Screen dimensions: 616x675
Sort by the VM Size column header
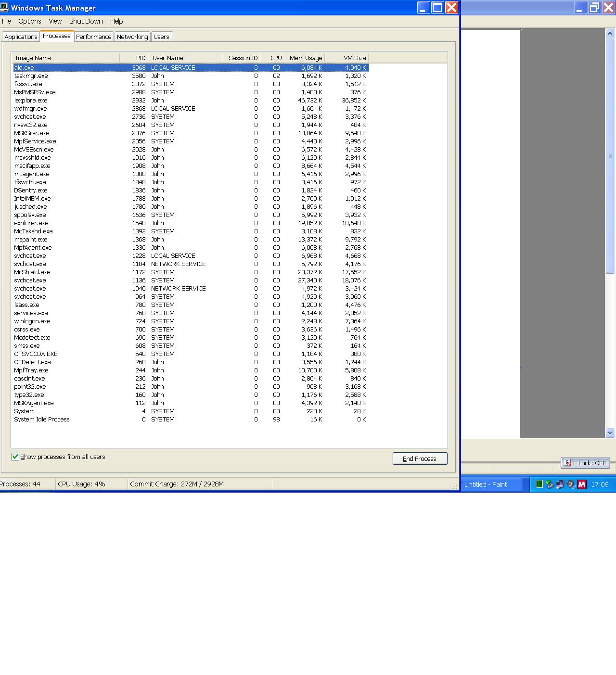pos(347,58)
